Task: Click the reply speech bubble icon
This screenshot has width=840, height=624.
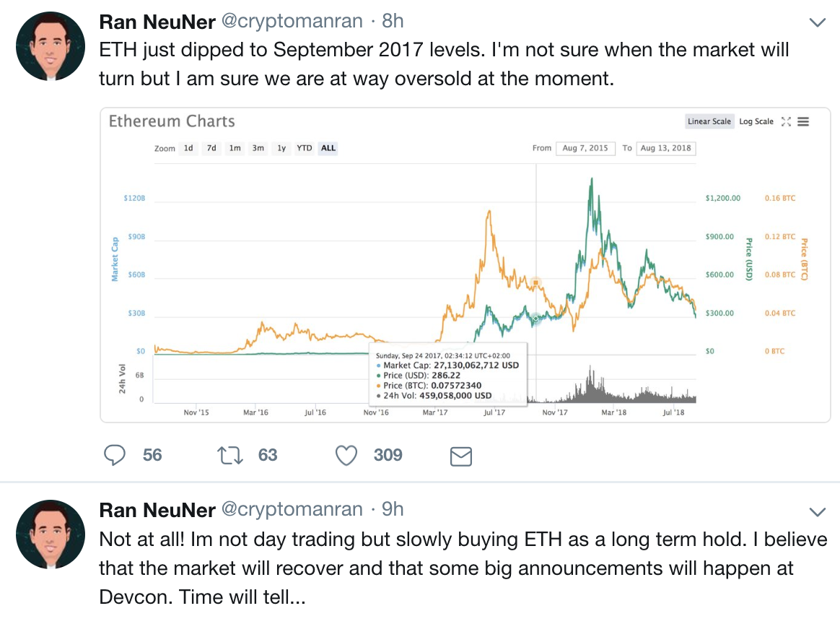Action: (116, 455)
